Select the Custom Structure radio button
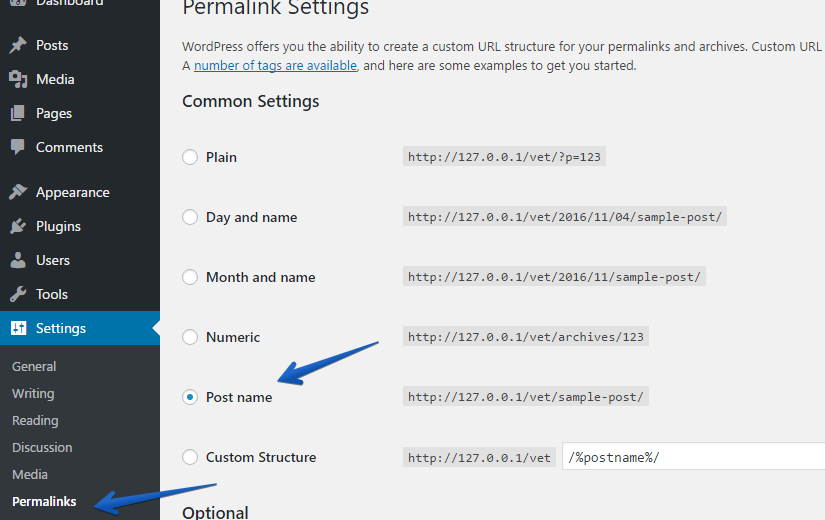This screenshot has width=825, height=520. pyautogui.click(x=190, y=457)
